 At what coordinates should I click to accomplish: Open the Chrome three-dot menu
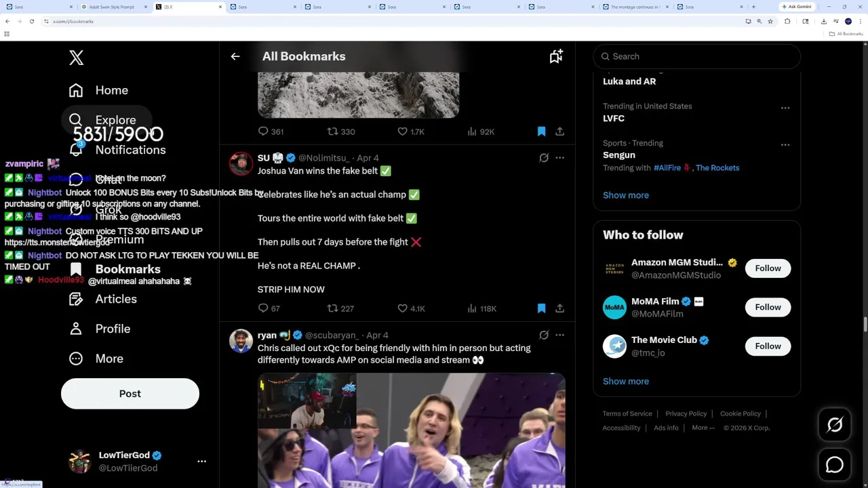(x=861, y=21)
